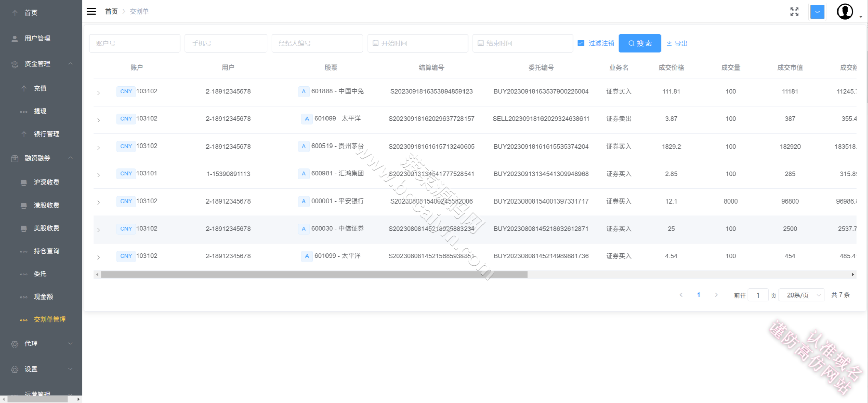Expand the row for 600030 - 中信证券
This screenshot has width=868, height=403.
(98, 230)
